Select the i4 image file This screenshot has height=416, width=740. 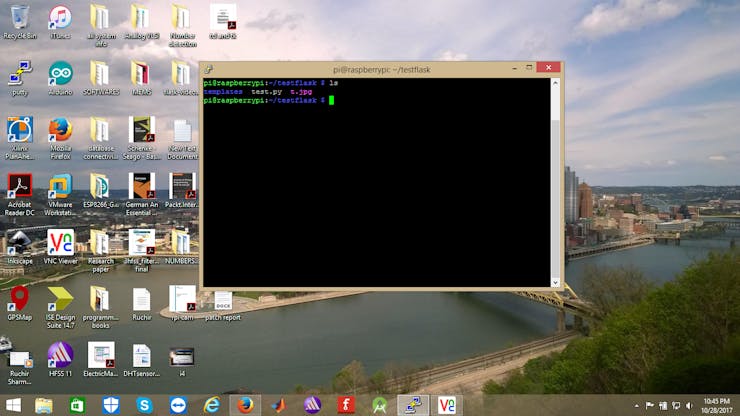[x=182, y=361]
